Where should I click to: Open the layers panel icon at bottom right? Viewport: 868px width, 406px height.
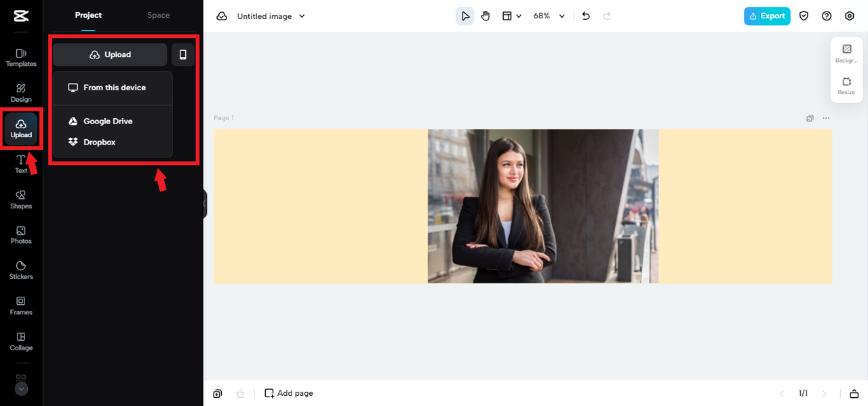(x=854, y=393)
